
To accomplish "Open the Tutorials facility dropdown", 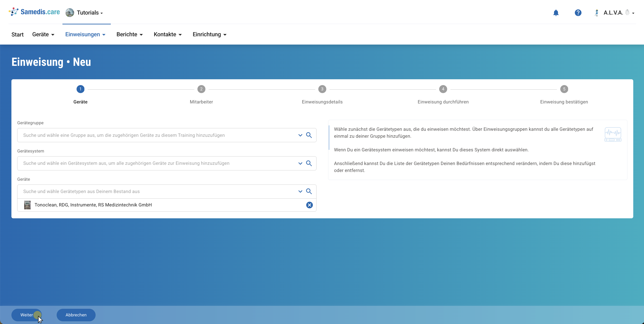I will pos(84,13).
